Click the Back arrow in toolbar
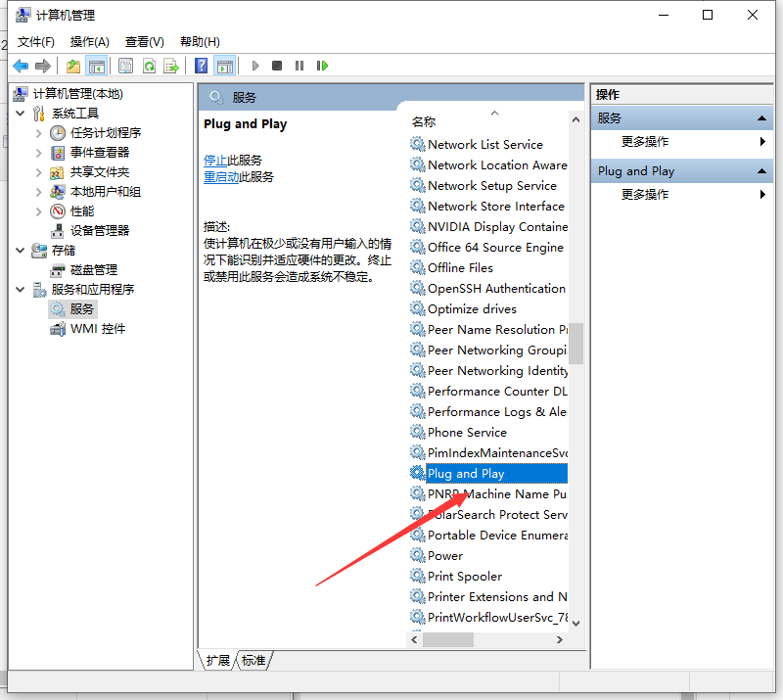 click(21, 66)
